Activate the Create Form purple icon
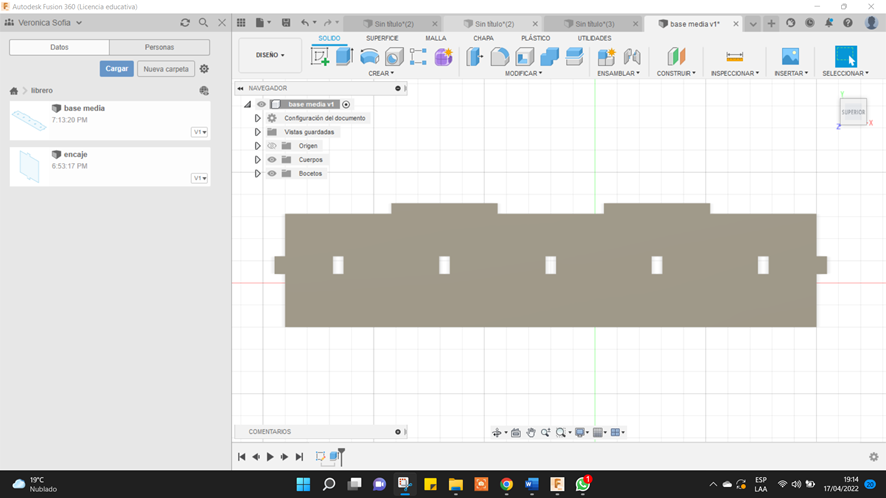Viewport: 886px width, 498px height. pos(444,57)
